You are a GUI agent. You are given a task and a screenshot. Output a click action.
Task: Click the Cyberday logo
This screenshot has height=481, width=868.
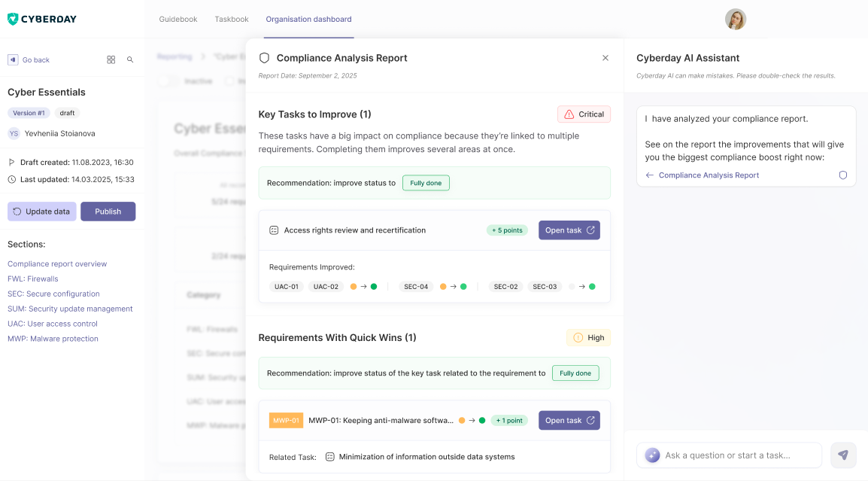click(42, 19)
